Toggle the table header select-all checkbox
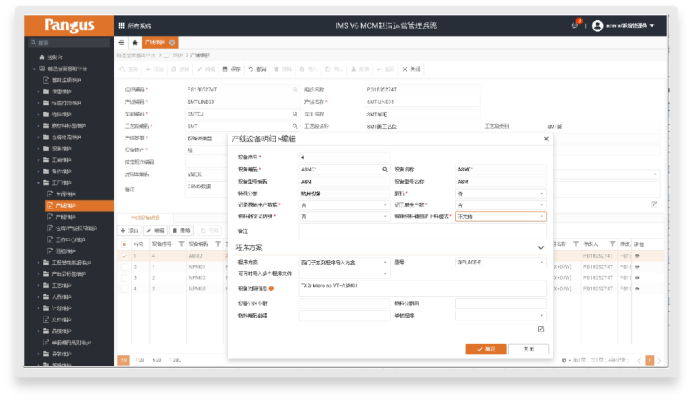692x401 pixels. pyautogui.click(x=123, y=244)
